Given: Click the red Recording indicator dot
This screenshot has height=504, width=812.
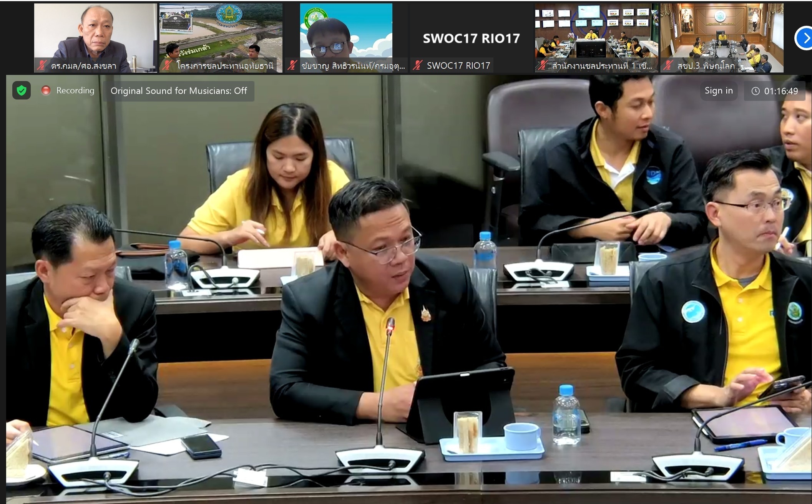Looking at the screenshot, I should [46, 91].
